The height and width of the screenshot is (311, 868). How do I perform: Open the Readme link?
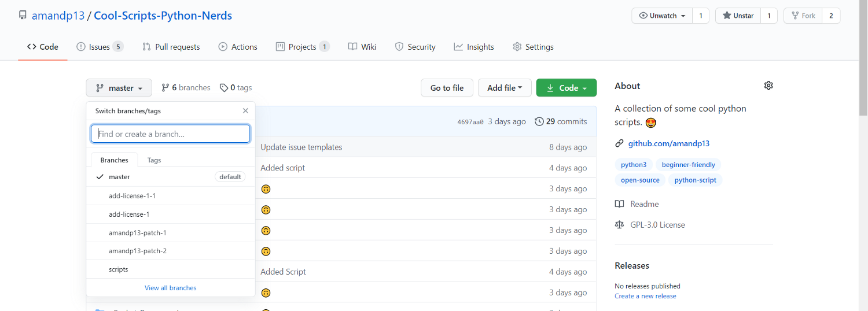pos(637,204)
